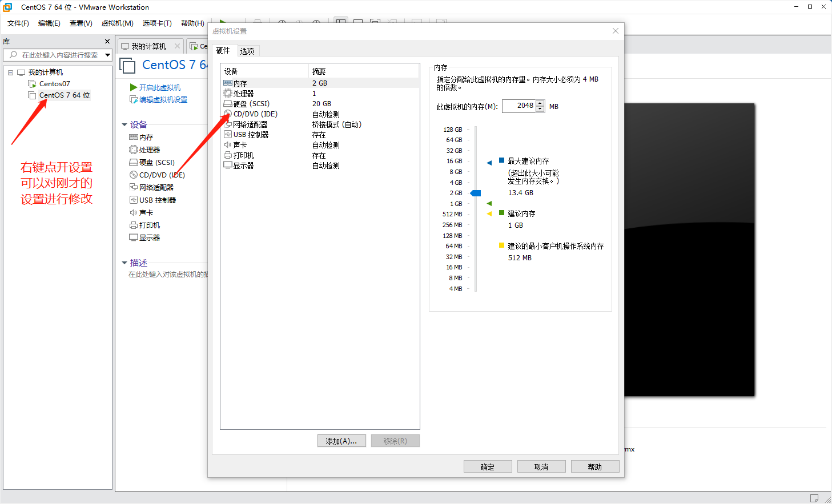Pick 显示器 in the settings hardware list
Image resolution: width=832 pixels, height=504 pixels.
tap(320, 166)
